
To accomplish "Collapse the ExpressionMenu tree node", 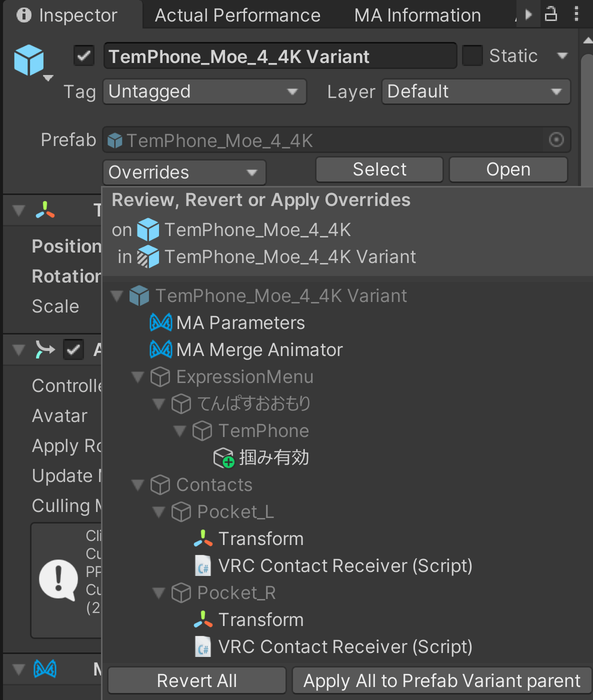I will click(x=138, y=377).
